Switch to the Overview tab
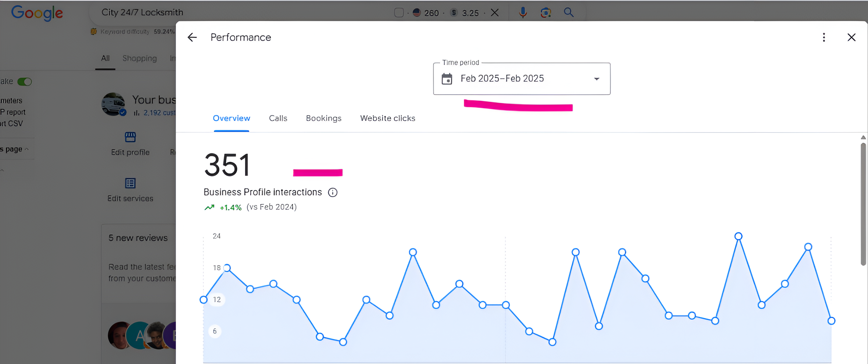Viewport: 868px width, 364px height. 231,118
